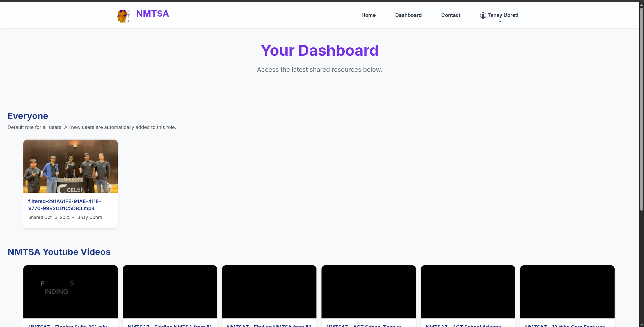Open the Finding Suite 201 video thumbnail
This screenshot has height=327, width=644.
coord(70,291)
